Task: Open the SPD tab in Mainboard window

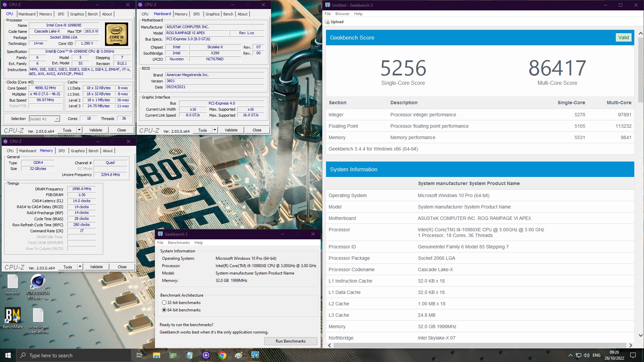Action: point(197,14)
